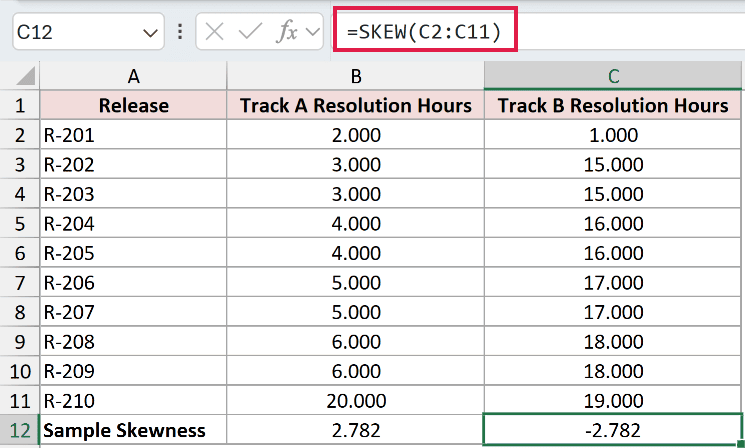Select row 3 header

coord(19,164)
